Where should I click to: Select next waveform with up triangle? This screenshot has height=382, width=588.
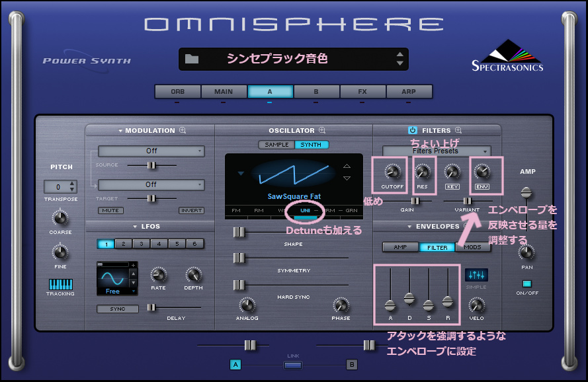347,166
